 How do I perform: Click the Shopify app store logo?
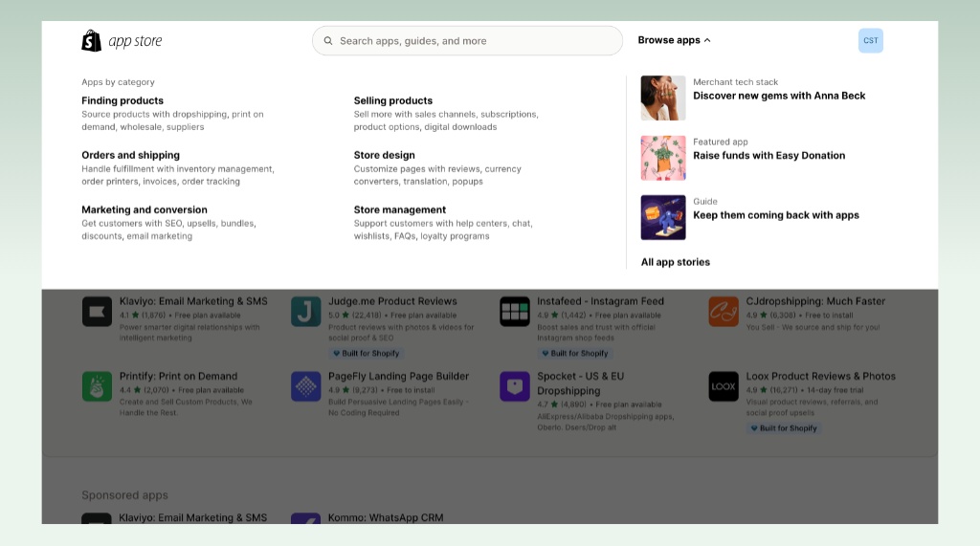pos(122,40)
